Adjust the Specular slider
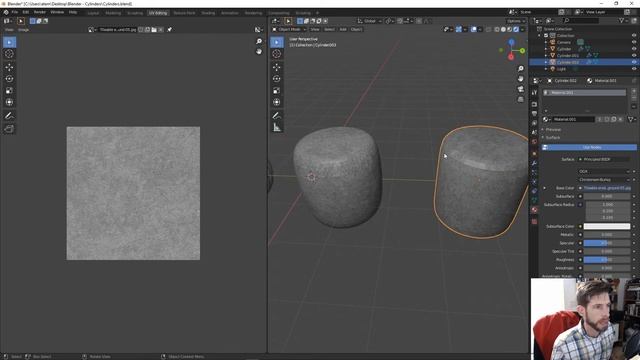Viewport: 640px width, 360px height. (x=607, y=243)
